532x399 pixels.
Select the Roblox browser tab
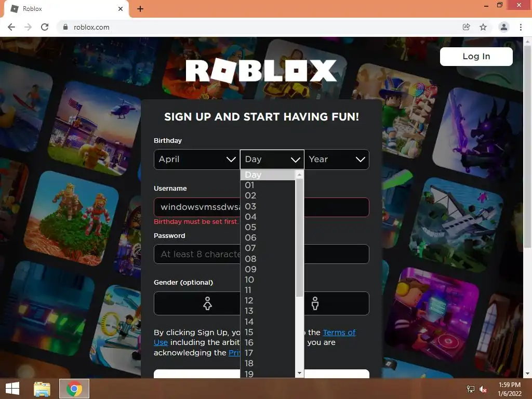[66, 9]
